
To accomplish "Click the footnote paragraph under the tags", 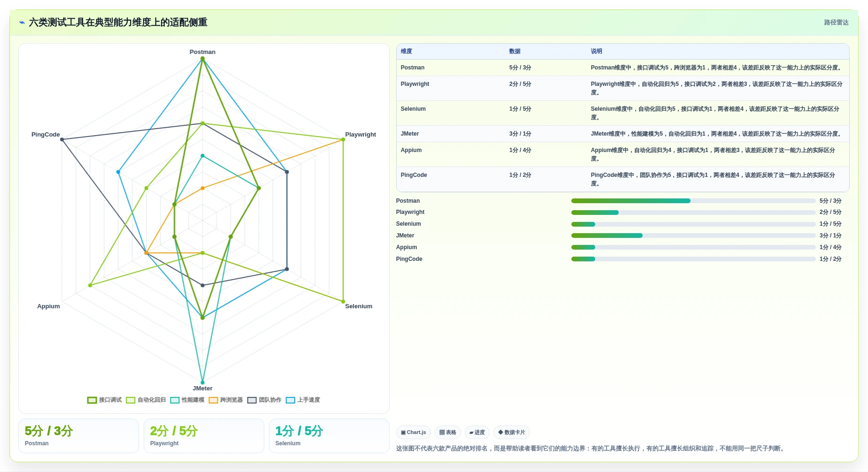I will pyautogui.click(x=591, y=449).
